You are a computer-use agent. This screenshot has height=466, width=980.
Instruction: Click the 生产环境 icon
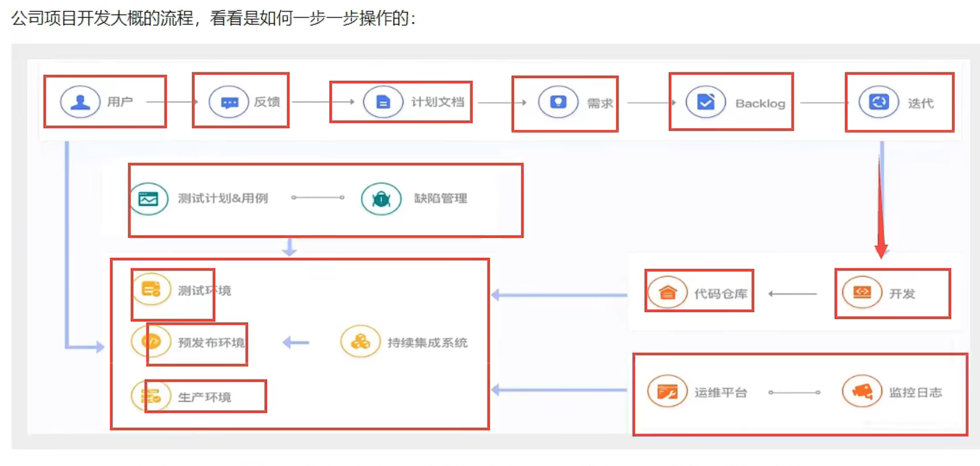point(151,396)
